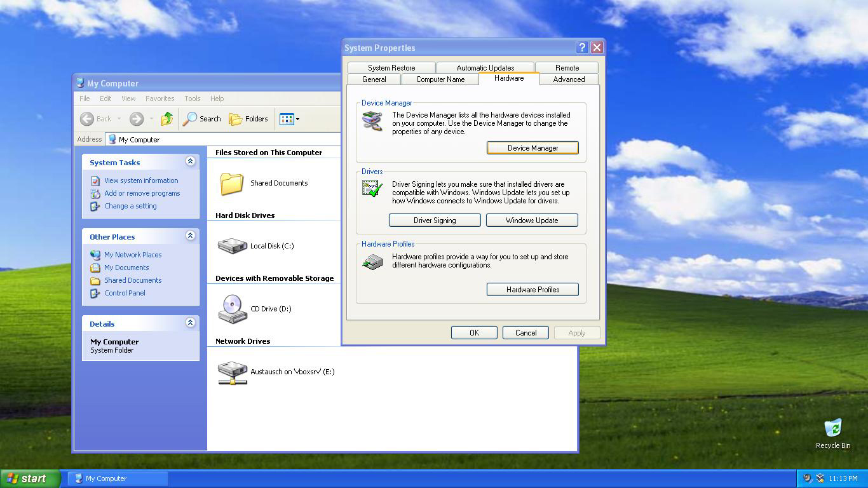This screenshot has height=488, width=868.
Task: Click the Hardware Profiles section icon
Action: (x=372, y=261)
